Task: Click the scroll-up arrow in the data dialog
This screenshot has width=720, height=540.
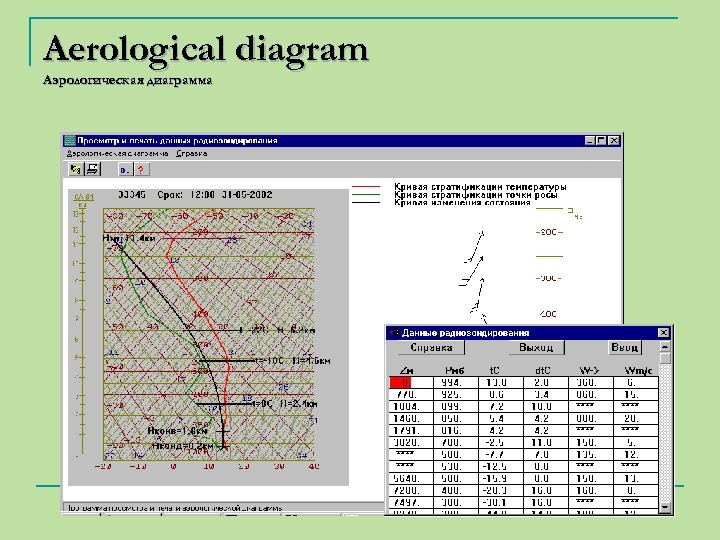Action: tap(665, 346)
